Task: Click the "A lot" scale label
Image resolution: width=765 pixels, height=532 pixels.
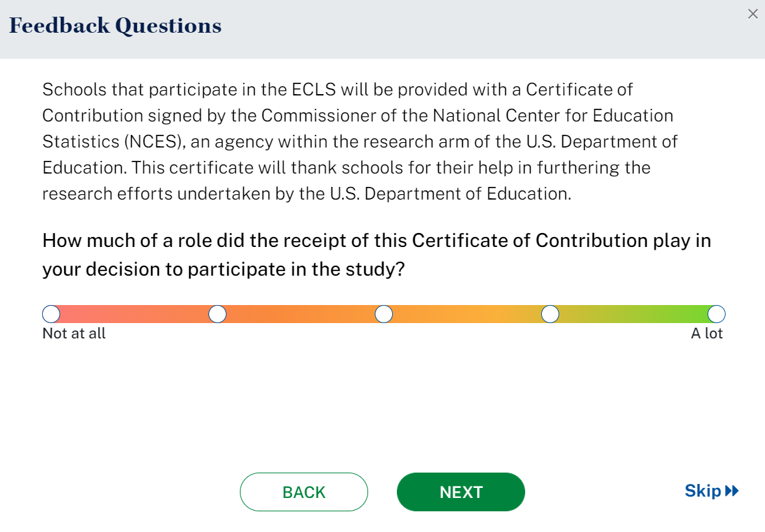Action: 707,333
